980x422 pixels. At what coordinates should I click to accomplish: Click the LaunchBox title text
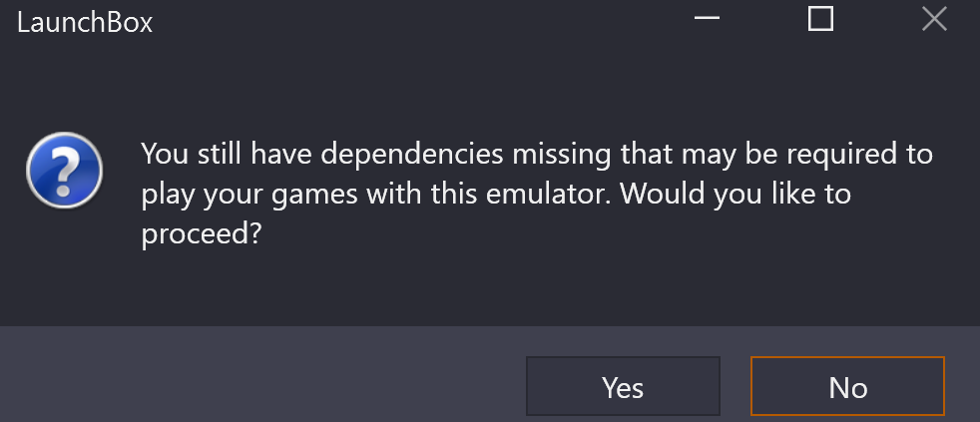tap(85, 23)
